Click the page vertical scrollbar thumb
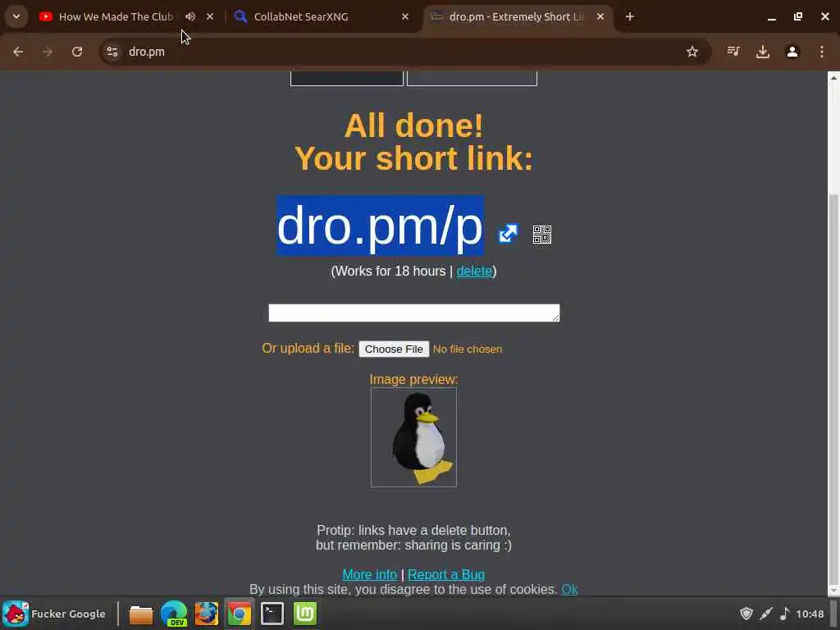The height and width of the screenshot is (630, 840). coord(833,388)
